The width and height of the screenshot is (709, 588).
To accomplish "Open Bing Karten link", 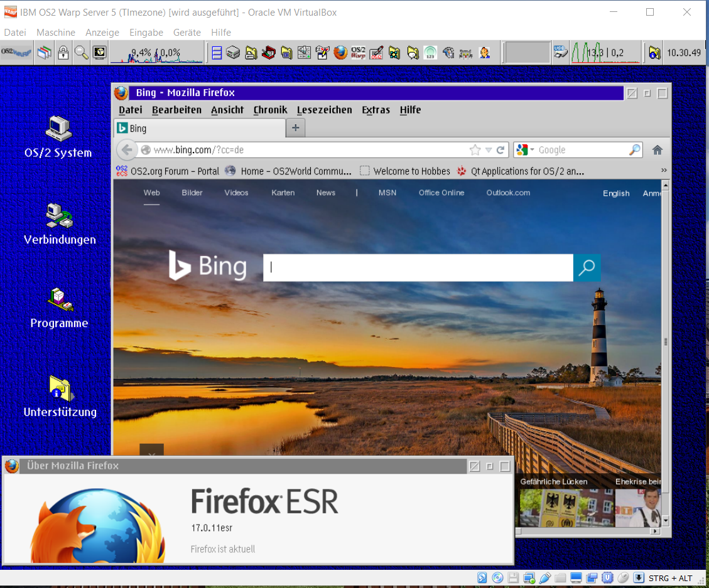I will pyautogui.click(x=283, y=193).
